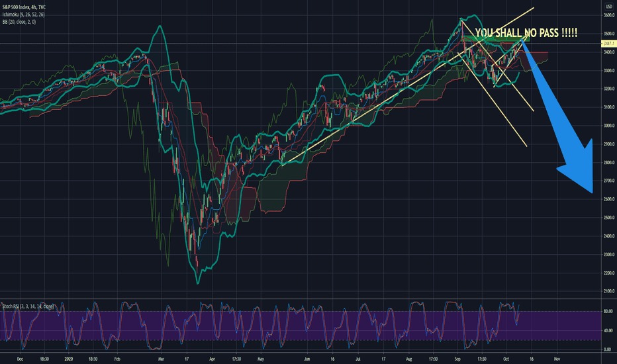This screenshot has width=617, height=364.
Task: Open the Stoch RSI (3, 3, 14, 14, close) legend
Action: (28, 306)
